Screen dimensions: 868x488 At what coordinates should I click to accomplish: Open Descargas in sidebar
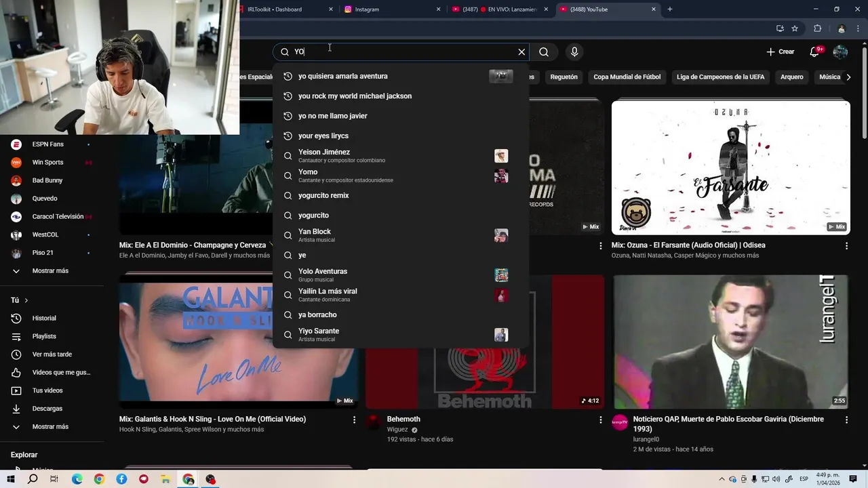tap(51, 409)
